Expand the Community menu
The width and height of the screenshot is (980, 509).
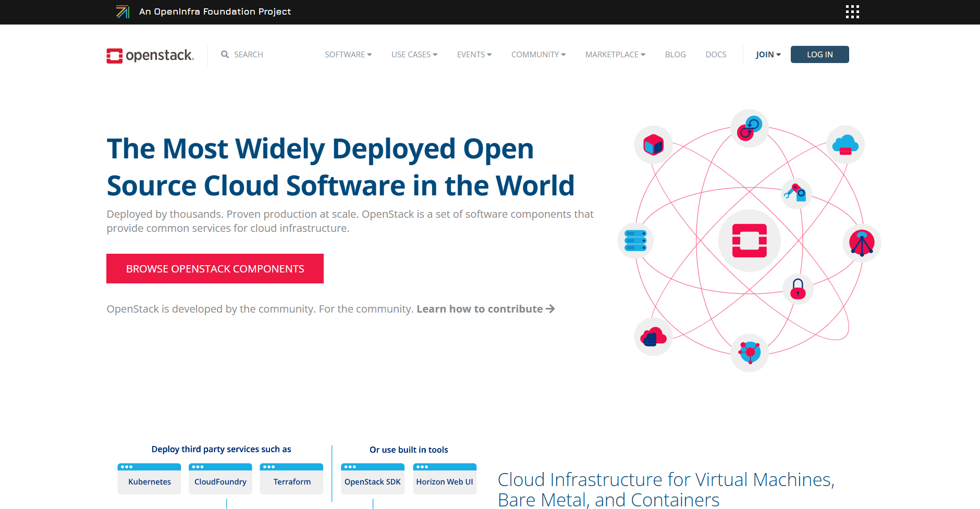point(538,54)
